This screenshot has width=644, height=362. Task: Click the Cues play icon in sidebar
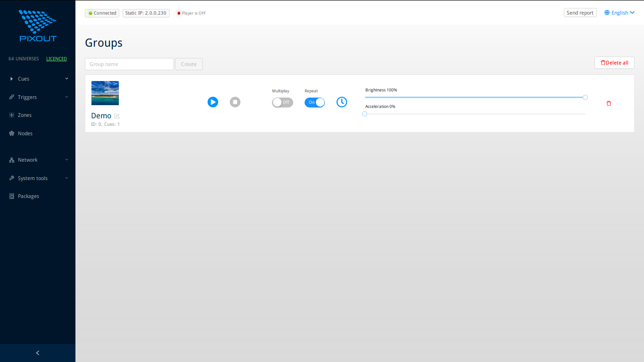point(12,79)
